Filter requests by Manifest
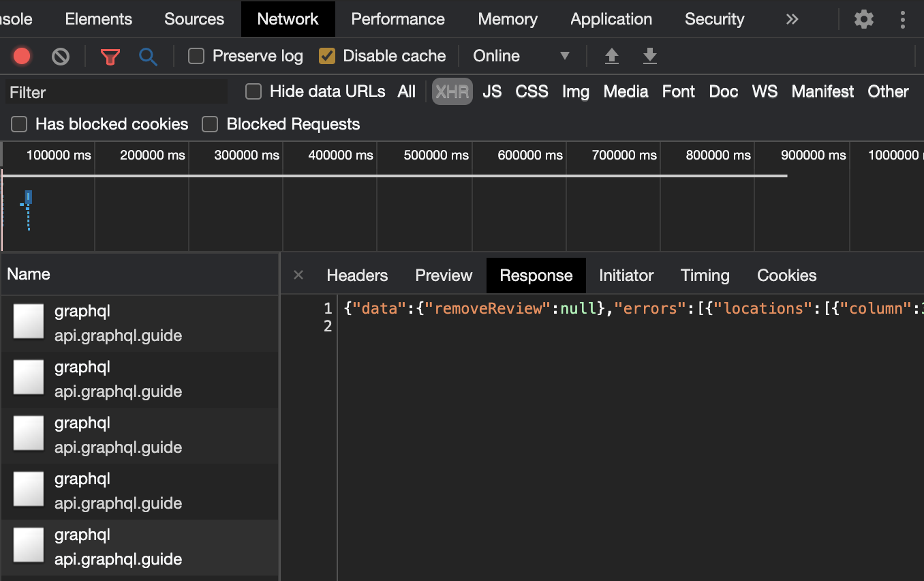Viewport: 924px width, 581px height. 822,91
